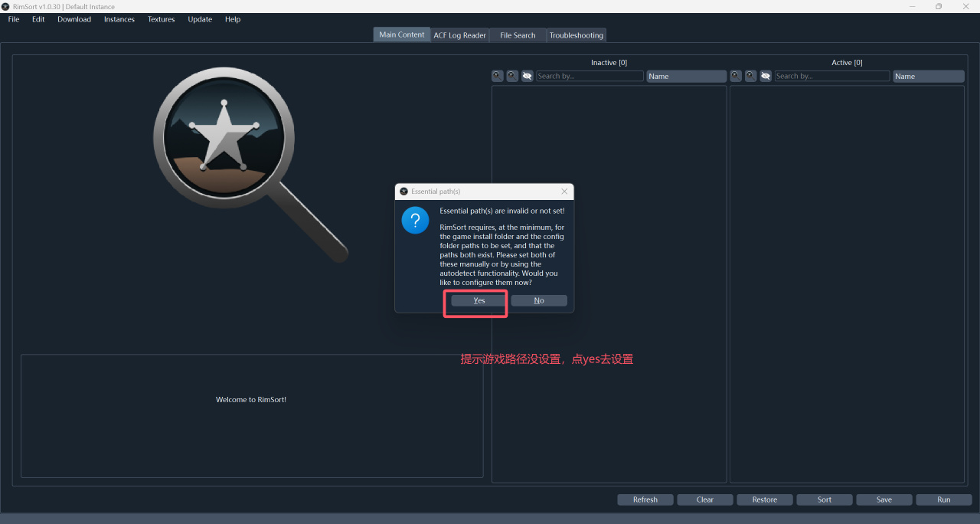Image resolution: width=980 pixels, height=524 pixels.
Task: Click the second search filter icon in the Inactive panel
Action: 512,76
